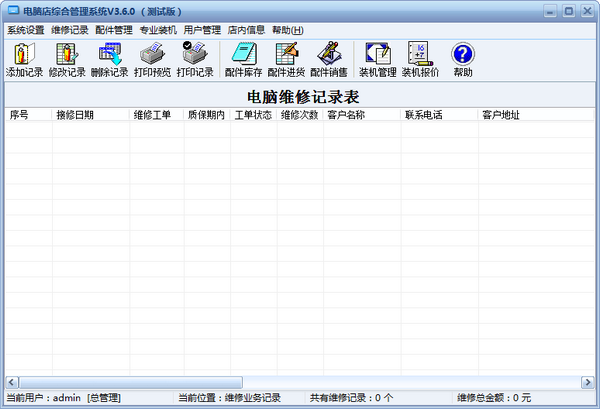Click the 维修总金额:0 元 status text
600x409 pixels.
coord(494,398)
